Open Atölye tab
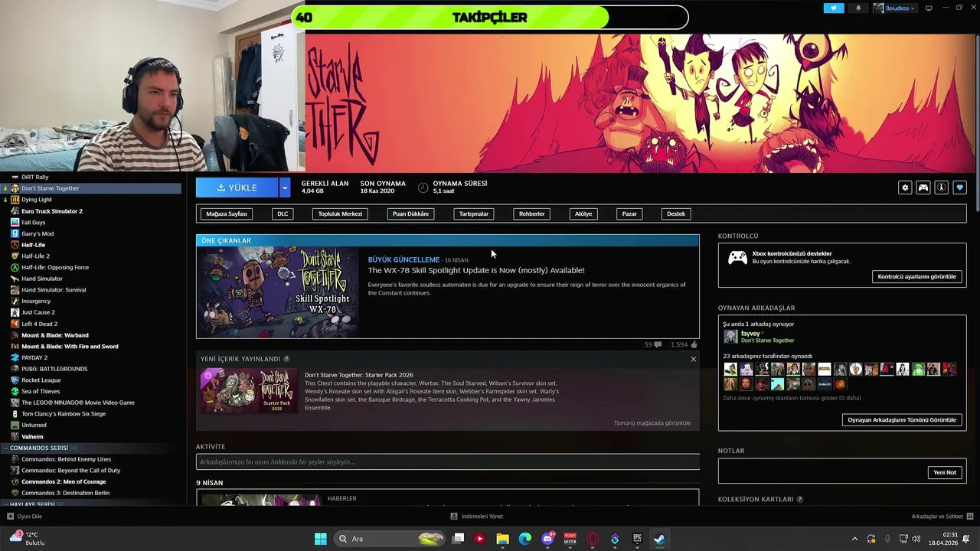Viewport: 980px width, 551px height. tap(583, 214)
